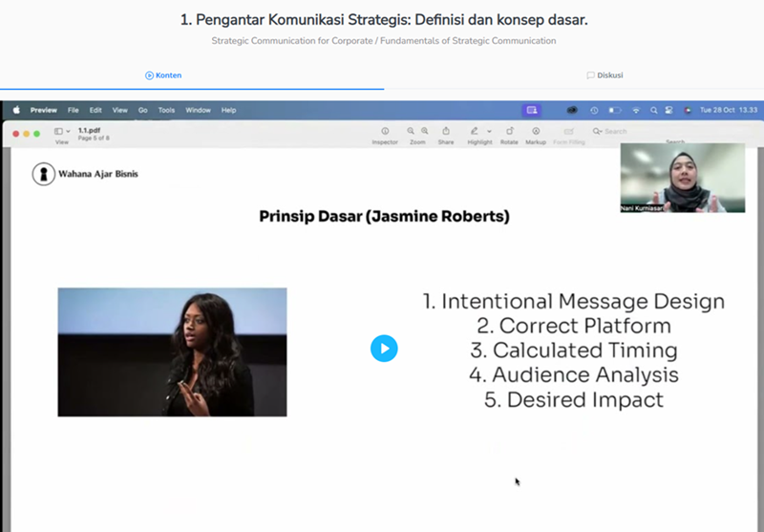
Task: Click the Rotate icon
Action: click(x=510, y=131)
